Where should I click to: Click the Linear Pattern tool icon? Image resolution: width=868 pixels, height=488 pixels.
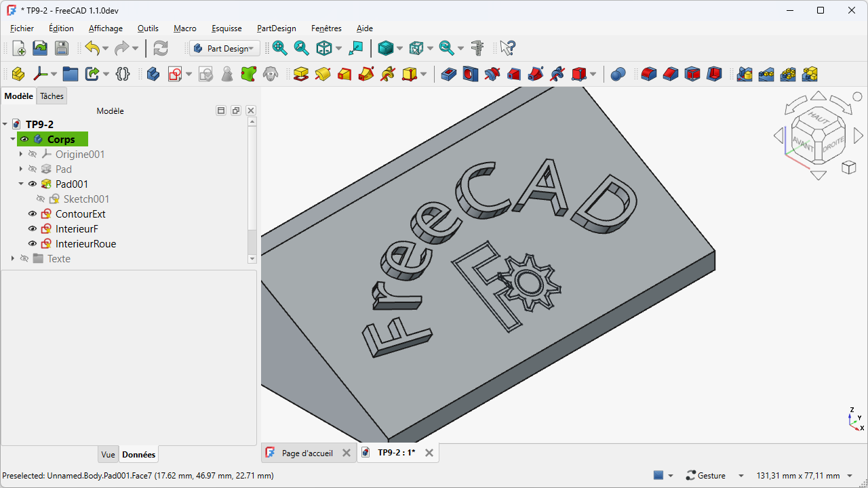[x=766, y=74]
